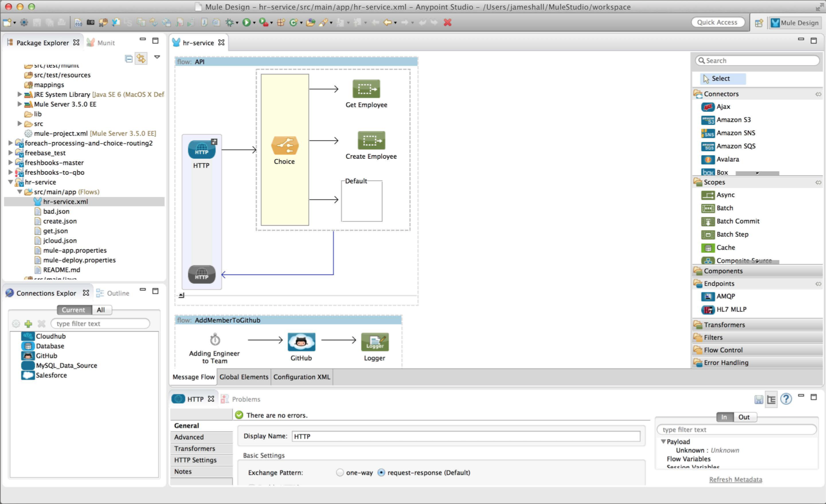Choose the Cache scope
Screen dimensions: 826x504
[x=718, y=248]
